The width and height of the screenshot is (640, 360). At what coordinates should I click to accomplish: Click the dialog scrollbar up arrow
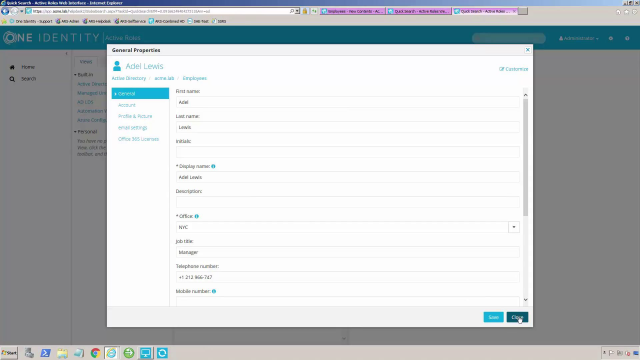525,95
